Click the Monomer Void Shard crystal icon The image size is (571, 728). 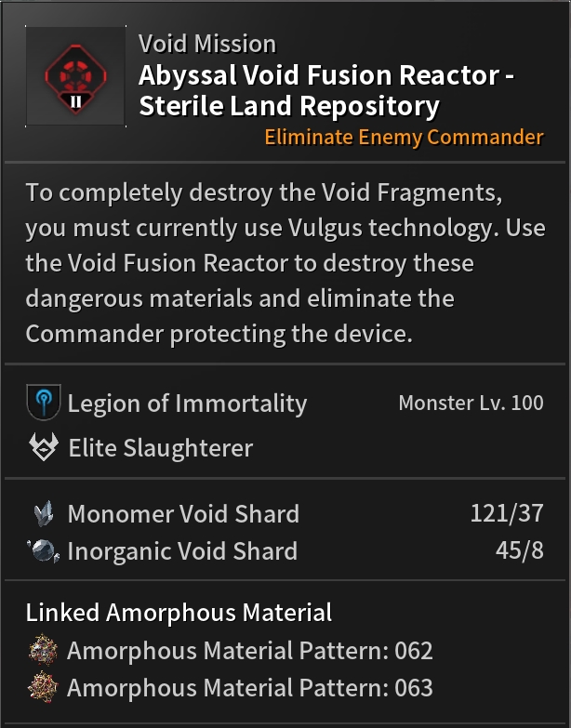tap(42, 513)
